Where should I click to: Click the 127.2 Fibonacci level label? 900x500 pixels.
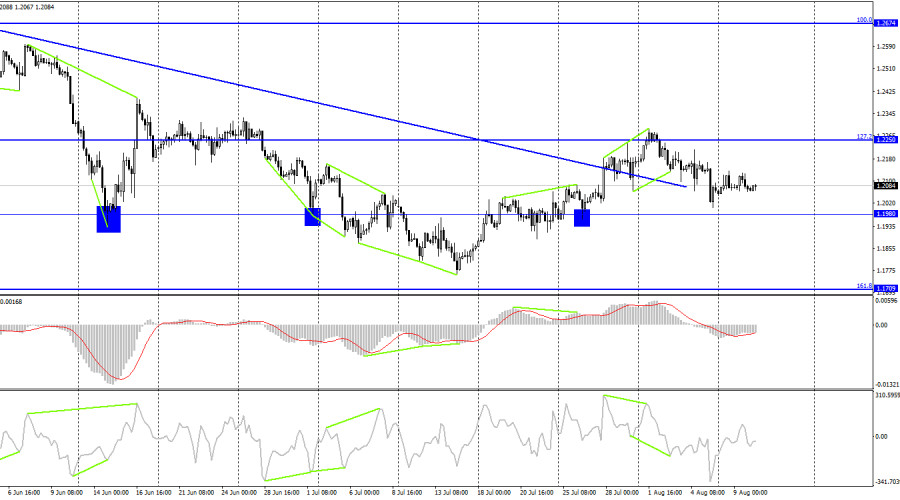(864, 137)
